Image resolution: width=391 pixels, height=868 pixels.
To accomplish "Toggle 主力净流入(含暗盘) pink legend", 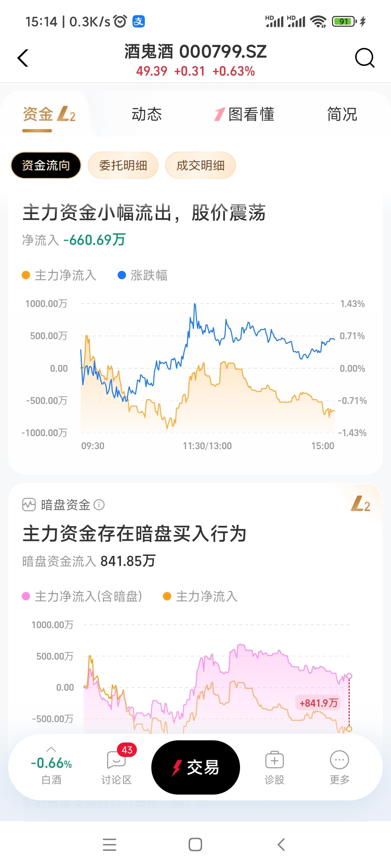I will [x=82, y=596].
